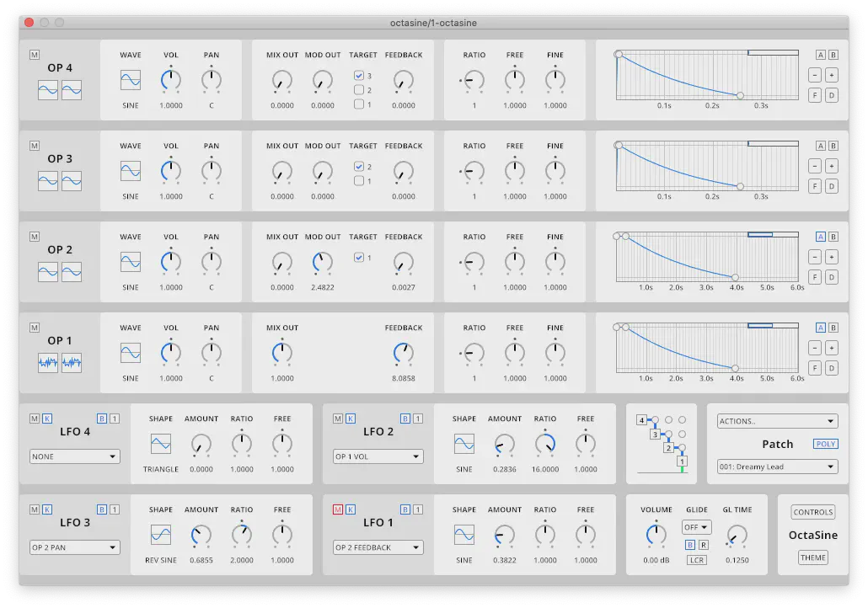Click the OP 2 envelope zoom-out minus button
868x608 pixels.
[815, 257]
